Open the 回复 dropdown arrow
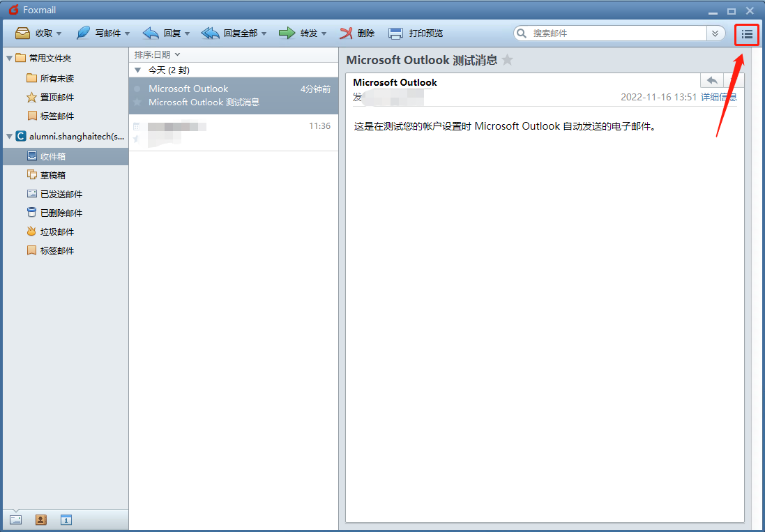 [187, 33]
